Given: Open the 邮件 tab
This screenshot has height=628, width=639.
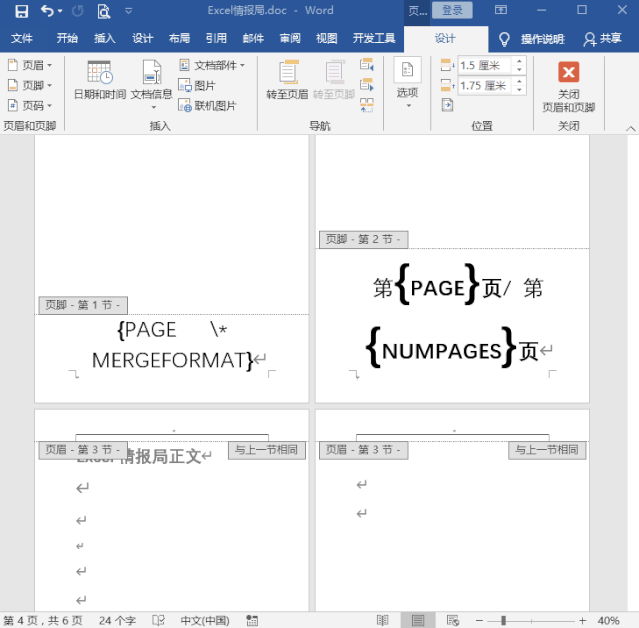Looking at the screenshot, I should coord(253,38).
